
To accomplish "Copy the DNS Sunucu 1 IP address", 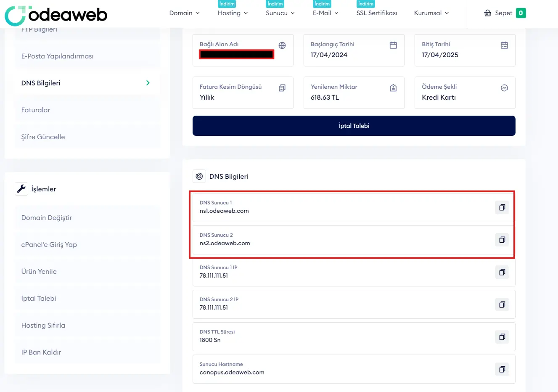I will (x=502, y=272).
